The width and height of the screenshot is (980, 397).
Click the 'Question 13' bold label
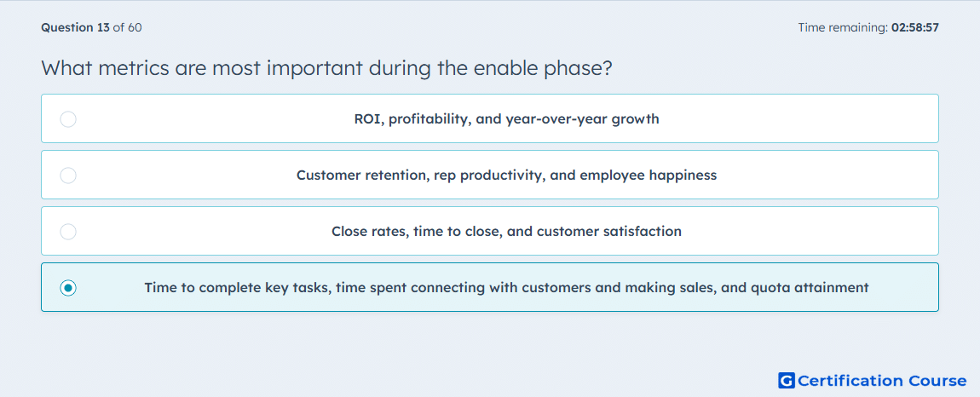coord(75,27)
